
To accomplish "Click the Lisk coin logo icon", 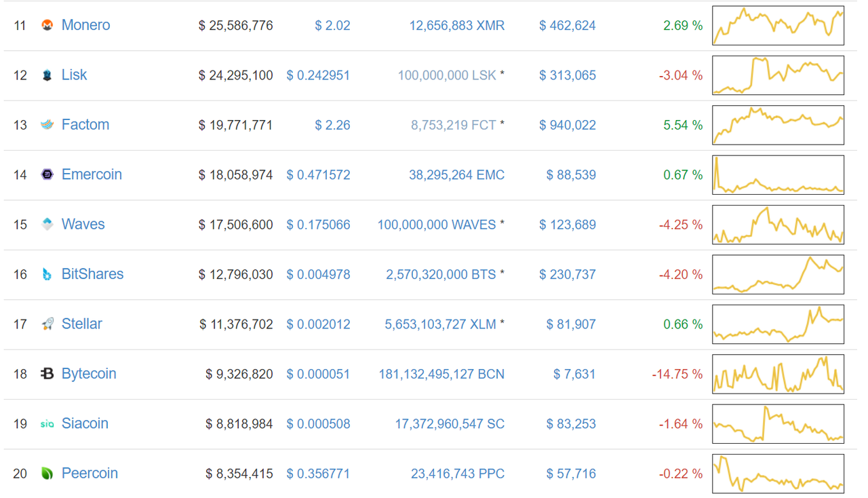I will click(47, 75).
